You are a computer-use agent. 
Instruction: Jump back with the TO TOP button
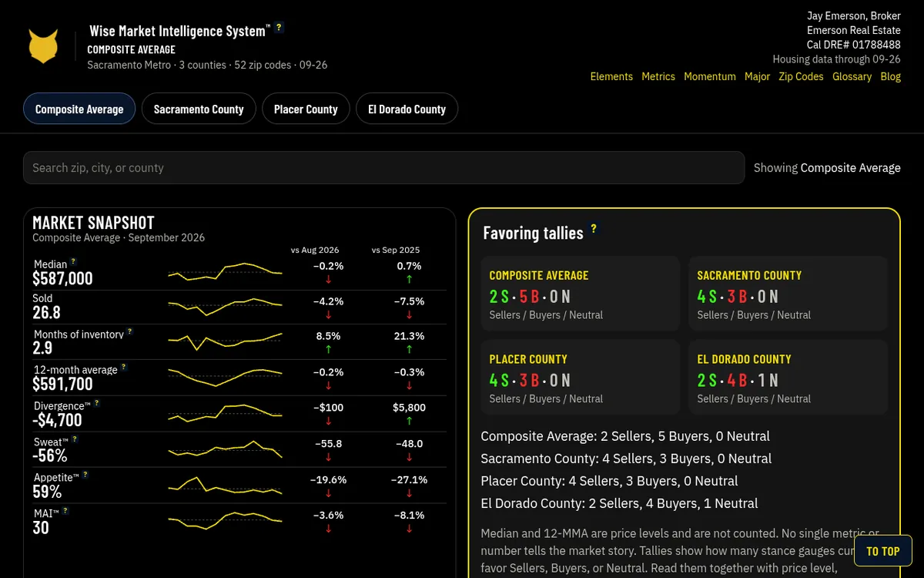click(x=882, y=551)
